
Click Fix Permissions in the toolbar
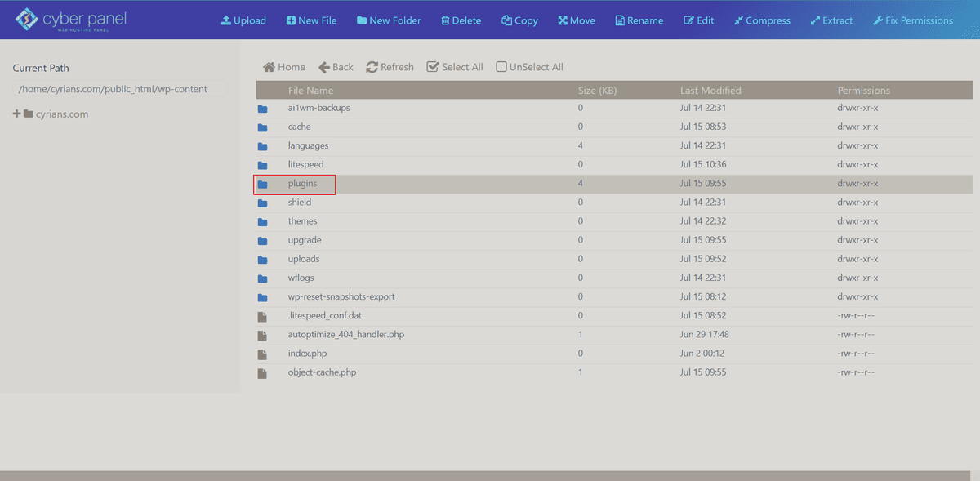[x=912, y=20]
